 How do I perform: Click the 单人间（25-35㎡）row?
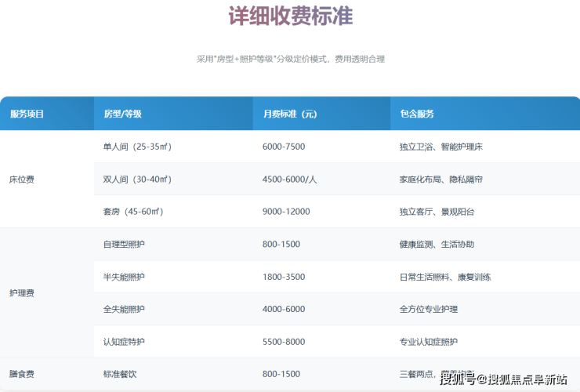point(137,147)
